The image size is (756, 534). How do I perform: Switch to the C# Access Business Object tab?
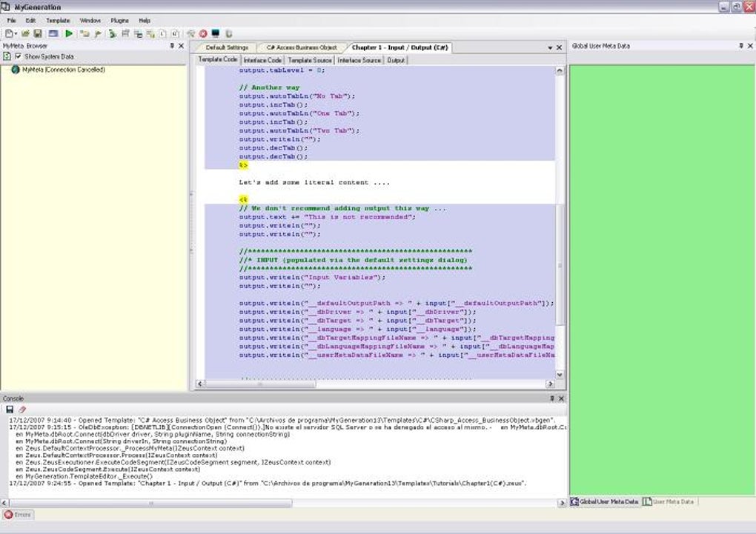(301, 47)
